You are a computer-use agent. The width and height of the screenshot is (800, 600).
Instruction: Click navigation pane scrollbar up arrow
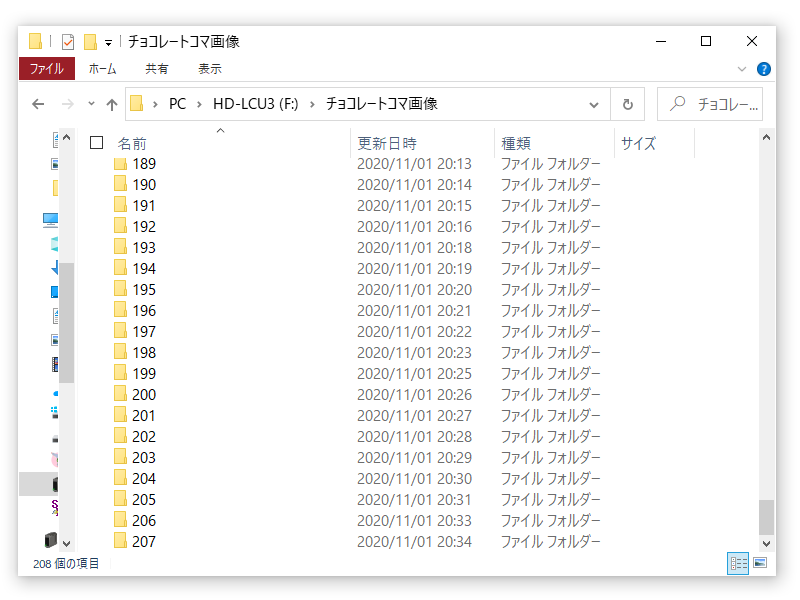tap(66, 137)
